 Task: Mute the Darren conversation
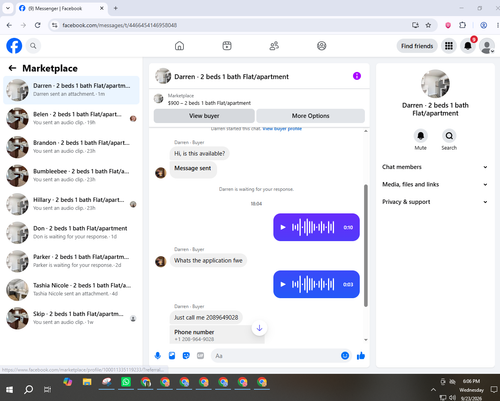click(421, 136)
